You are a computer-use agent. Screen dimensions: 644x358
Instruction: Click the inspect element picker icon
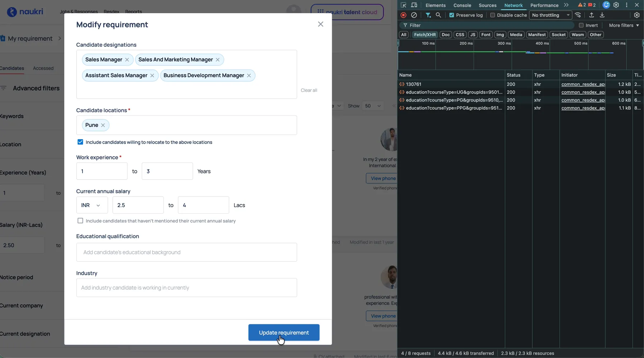[404, 5]
